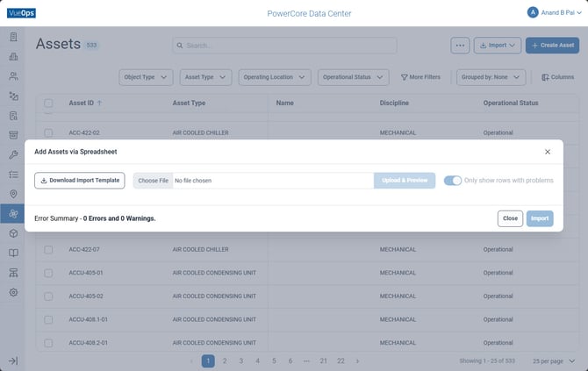Expand the Operational Status filter dropdown
This screenshot has height=371, width=588.
point(353,77)
